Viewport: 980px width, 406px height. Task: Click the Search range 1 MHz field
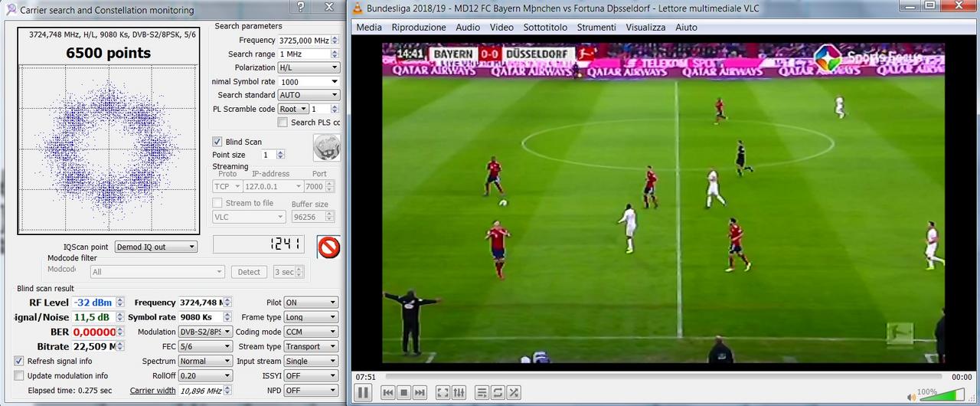(309, 54)
